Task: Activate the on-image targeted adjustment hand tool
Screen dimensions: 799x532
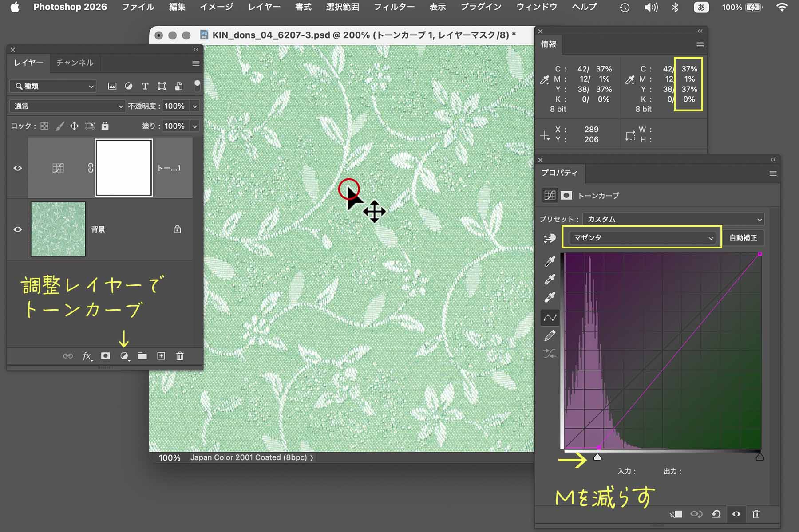Action: pyautogui.click(x=550, y=238)
